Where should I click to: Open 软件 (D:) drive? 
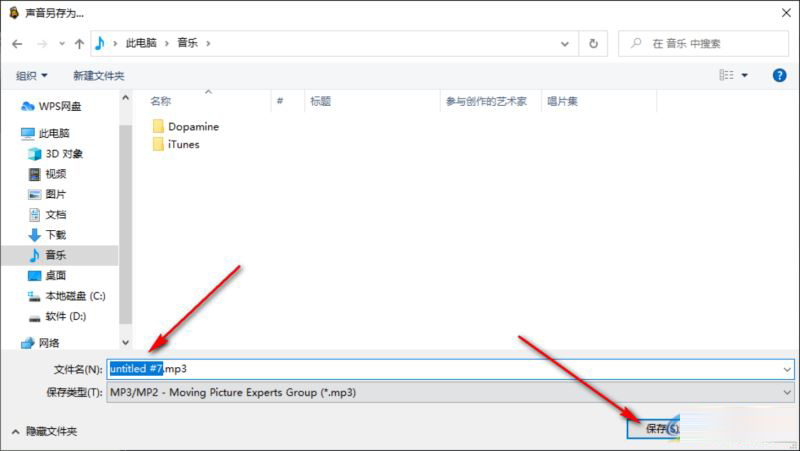(57, 317)
